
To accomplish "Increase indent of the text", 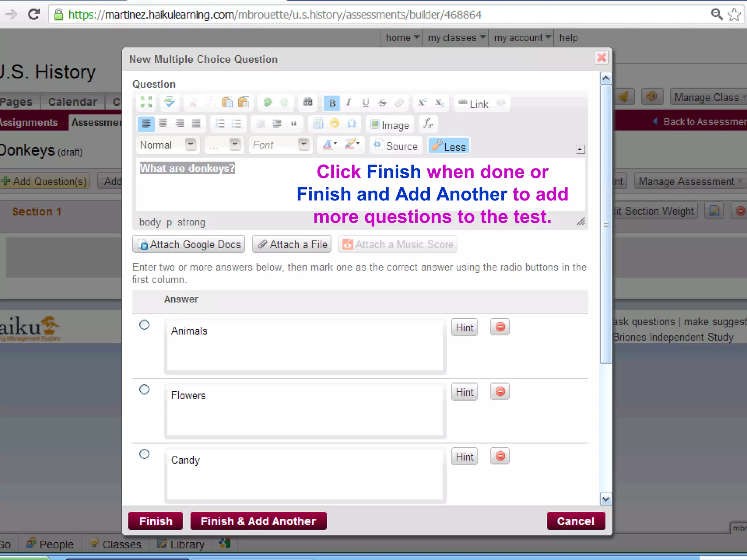I will point(277,124).
